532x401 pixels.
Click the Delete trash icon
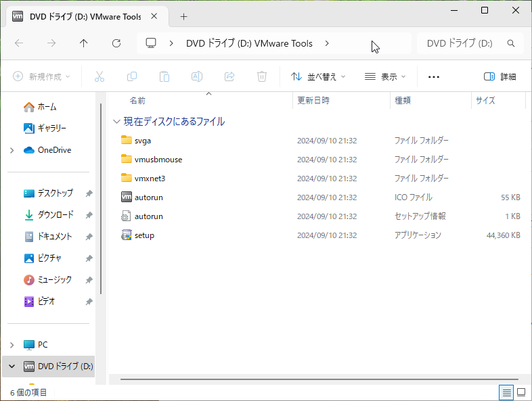pyautogui.click(x=262, y=76)
